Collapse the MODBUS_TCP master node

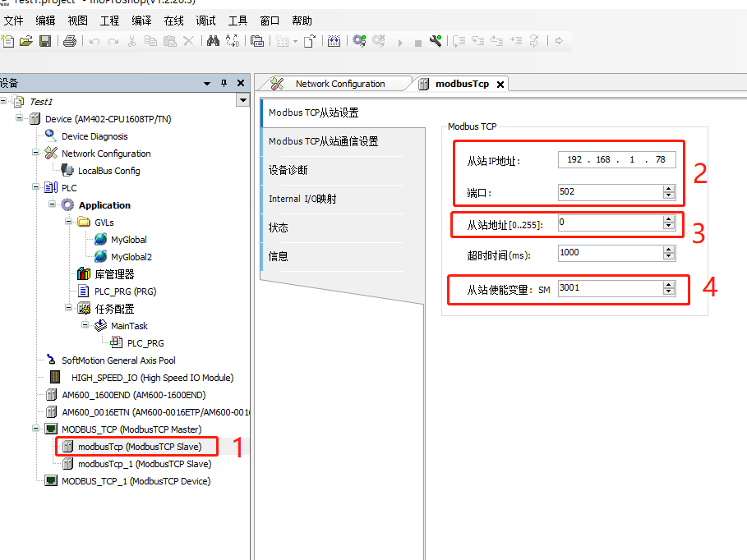[x=35, y=428]
